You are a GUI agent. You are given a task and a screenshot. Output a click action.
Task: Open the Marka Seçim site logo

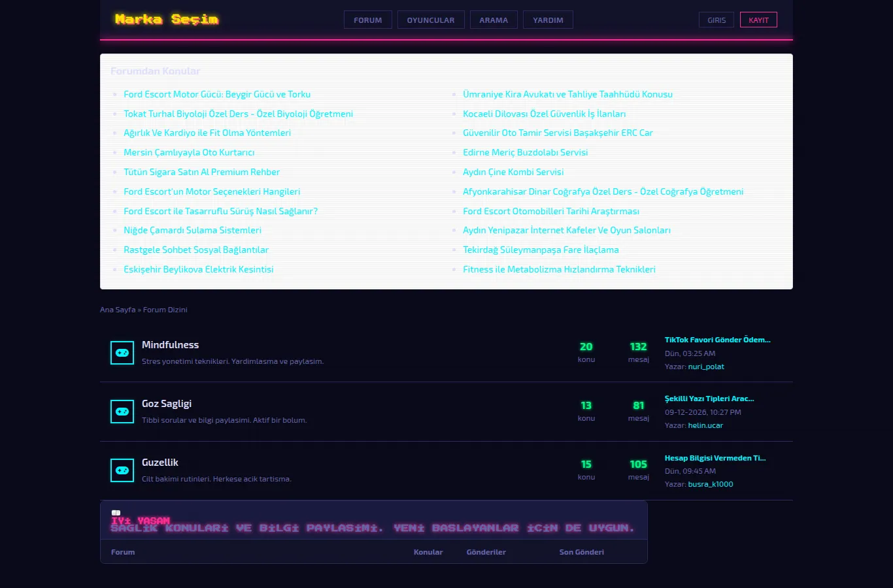[x=167, y=20]
